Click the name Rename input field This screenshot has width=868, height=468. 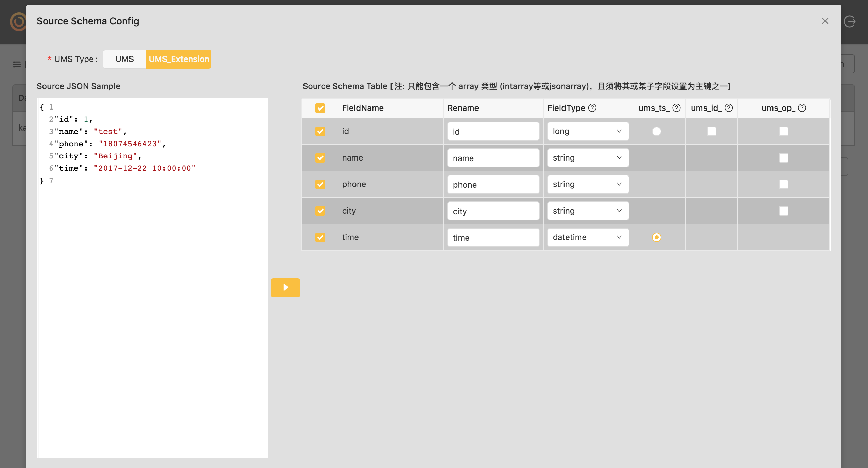pyautogui.click(x=493, y=158)
